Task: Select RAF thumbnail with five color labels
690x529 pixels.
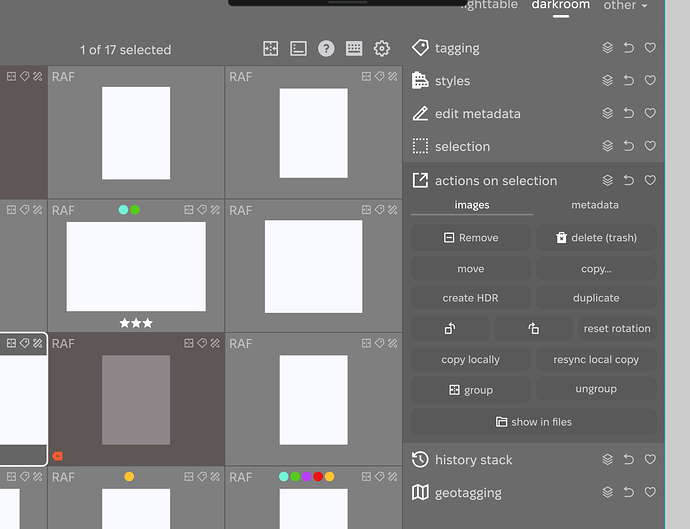Action: 313,498
